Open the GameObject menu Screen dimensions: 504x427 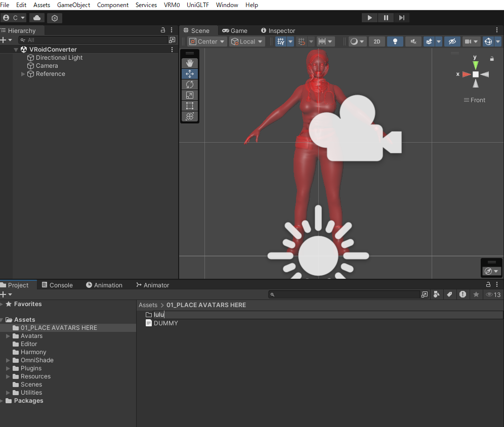[x=73, y=5]
